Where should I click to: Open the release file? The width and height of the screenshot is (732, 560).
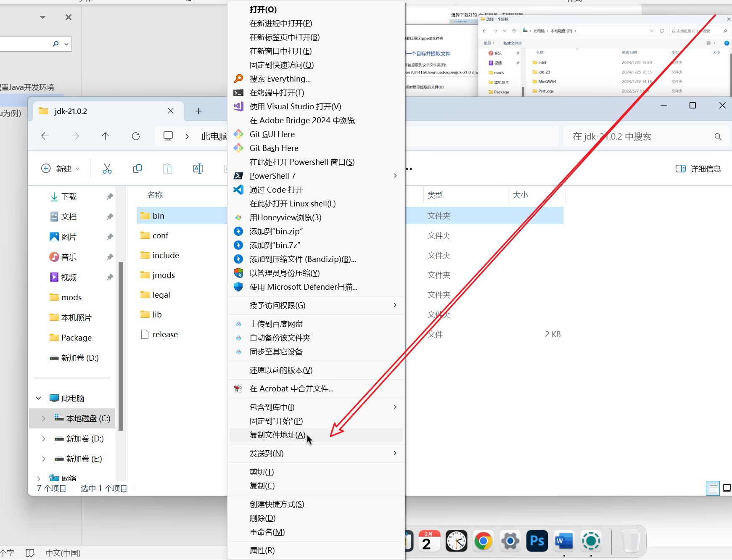(165, 334)
